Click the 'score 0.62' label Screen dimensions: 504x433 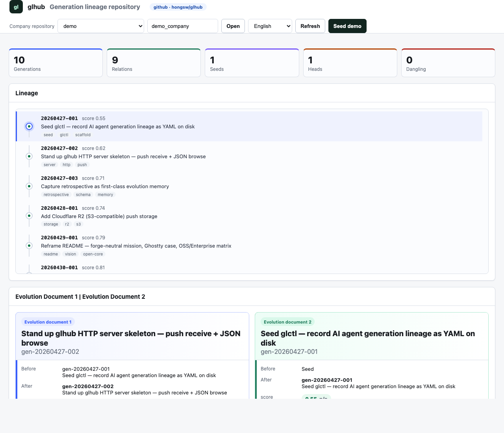[x=94, y=148]
